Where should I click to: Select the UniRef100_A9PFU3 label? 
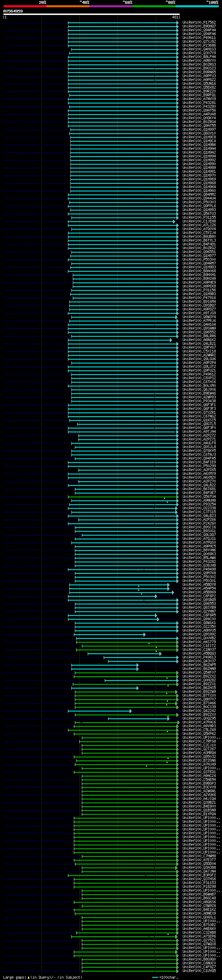point(199,76)
